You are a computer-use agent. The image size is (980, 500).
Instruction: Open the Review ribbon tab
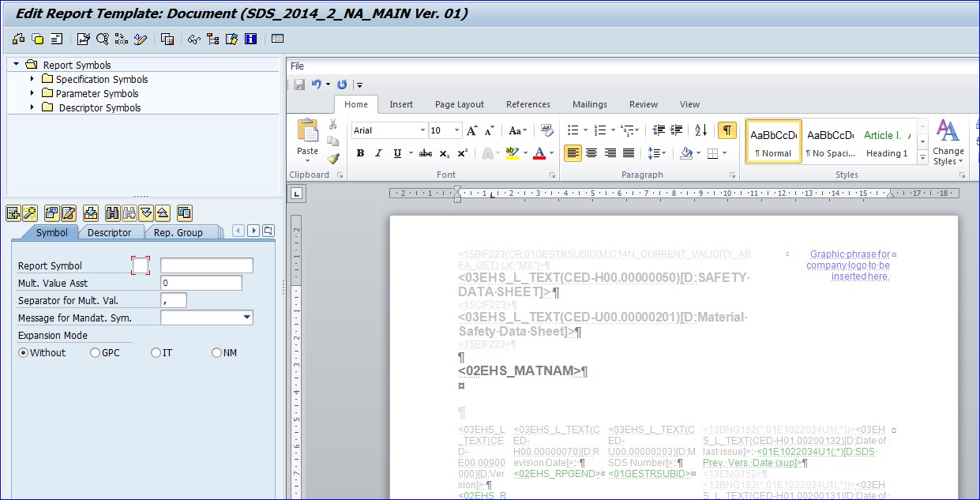pos(644,104)
